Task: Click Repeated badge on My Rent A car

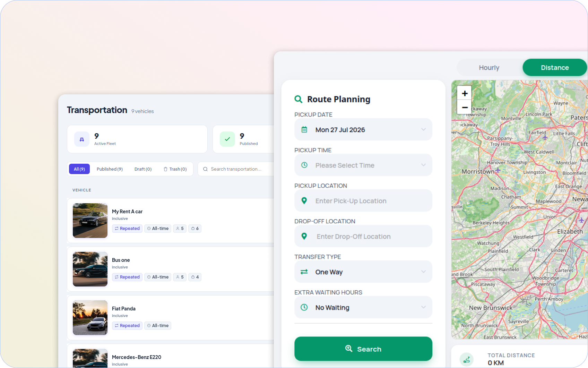Action: (x=127, y=229)
